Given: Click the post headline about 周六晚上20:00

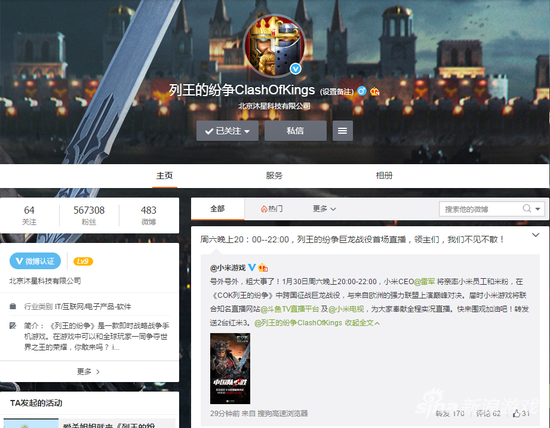Looking at the screenshot, I should [x=352, y=240].
